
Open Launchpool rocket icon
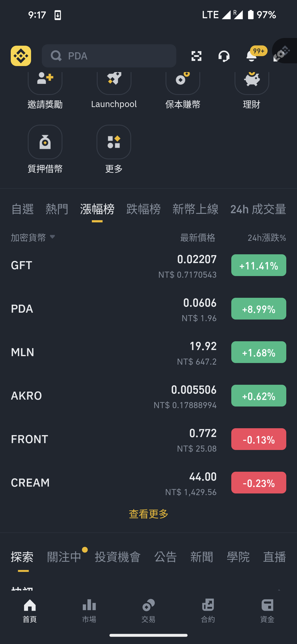[x=114, y=80]
